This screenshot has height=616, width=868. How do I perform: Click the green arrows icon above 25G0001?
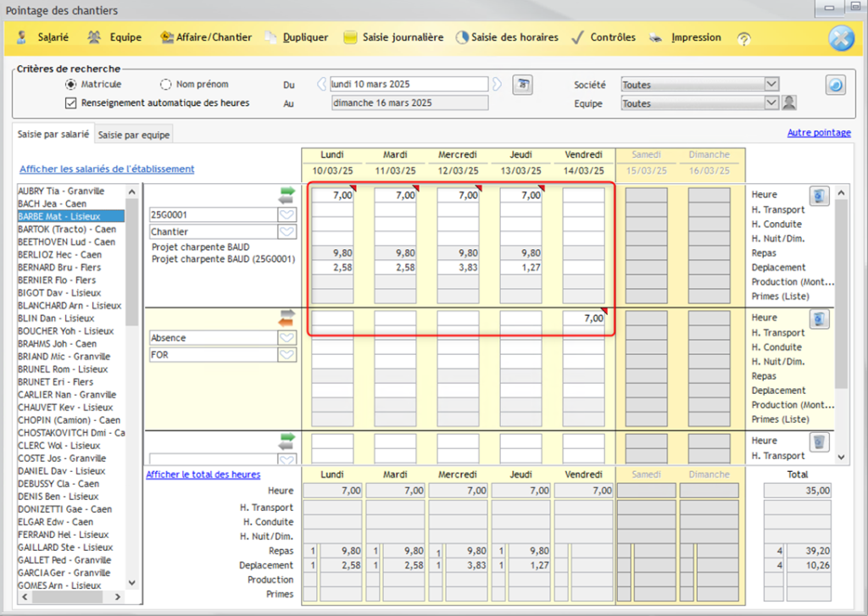[287, 196]
